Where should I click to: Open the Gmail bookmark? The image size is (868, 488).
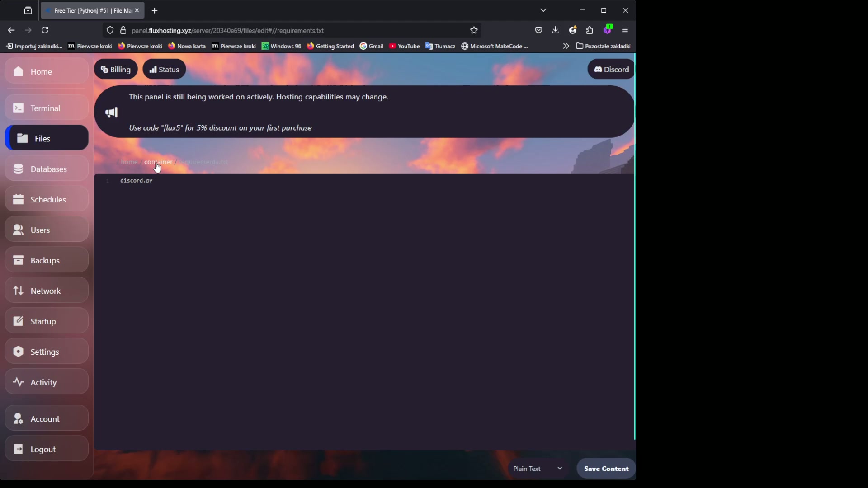pos(372,46)
